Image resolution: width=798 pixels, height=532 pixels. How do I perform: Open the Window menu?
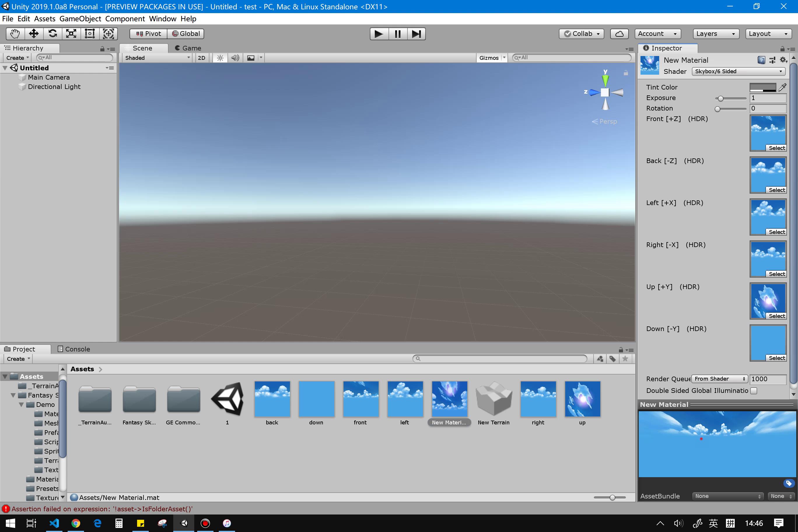pyautogui.click(x=162, y=19)
